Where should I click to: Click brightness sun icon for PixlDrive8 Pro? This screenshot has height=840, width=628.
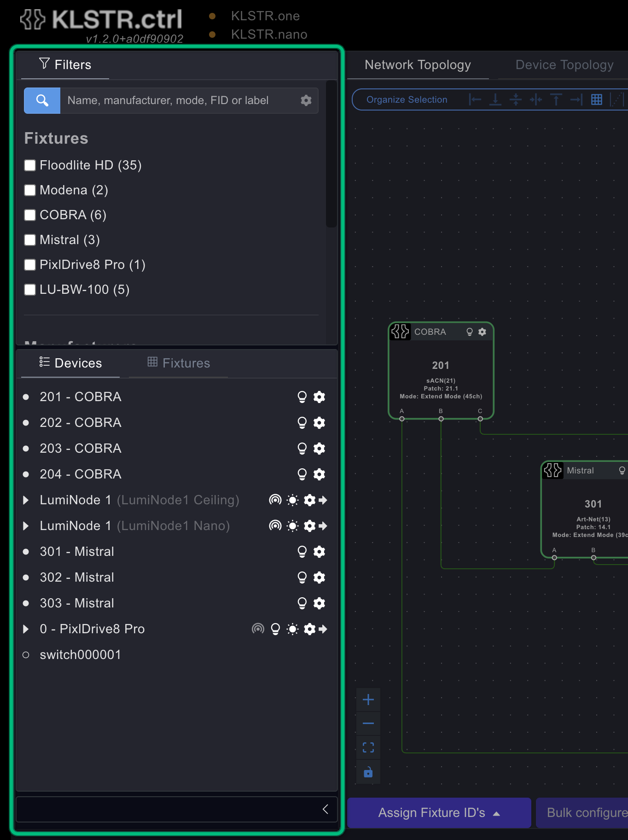[x=292, y=629]
